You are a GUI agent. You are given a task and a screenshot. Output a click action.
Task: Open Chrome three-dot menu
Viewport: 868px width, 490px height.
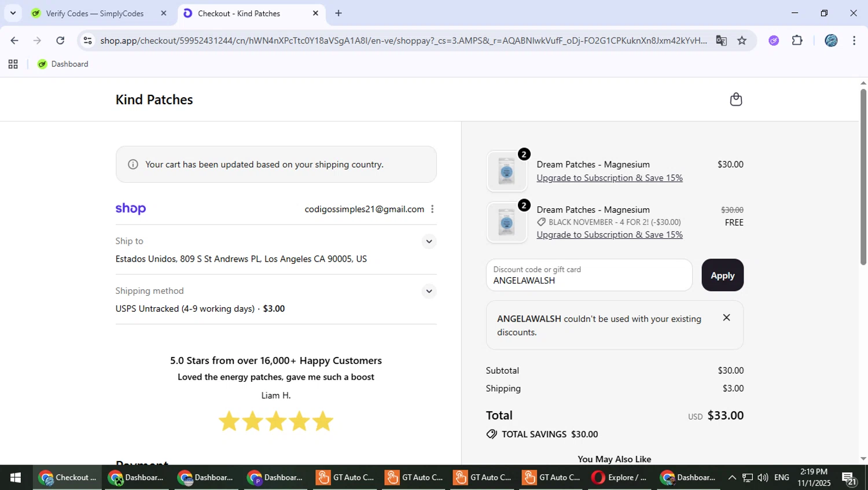[854, 40]
